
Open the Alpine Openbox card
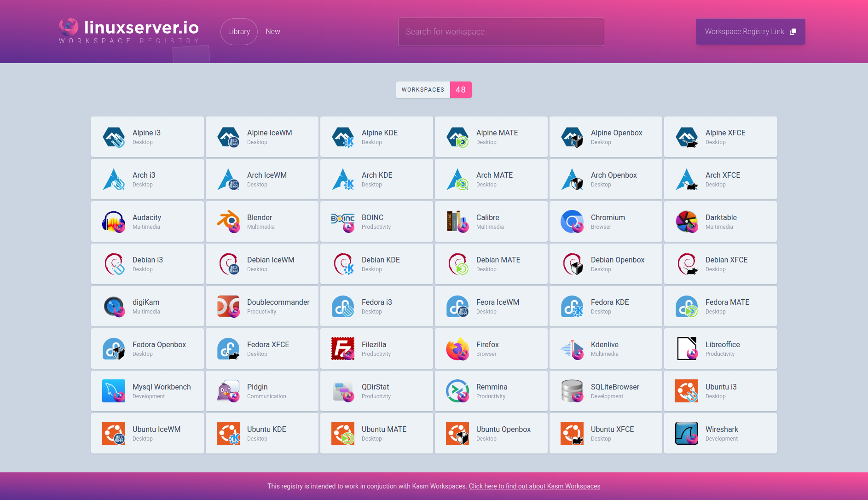click(606, 137)
